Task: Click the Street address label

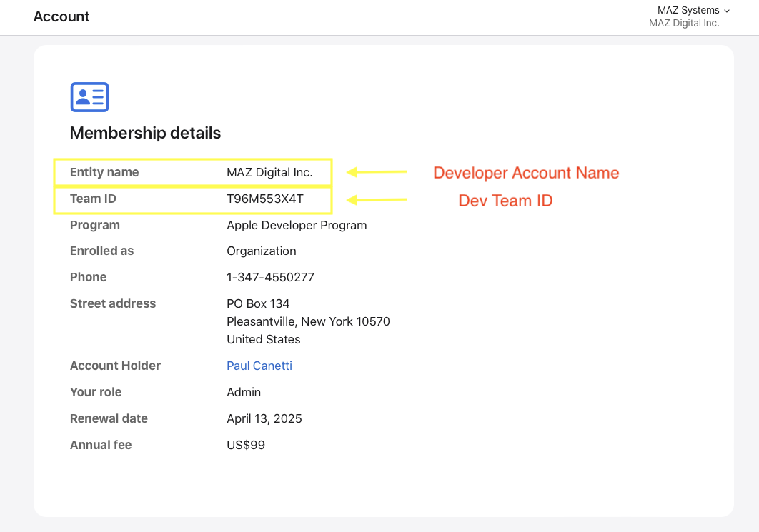Action: point(113,303)
